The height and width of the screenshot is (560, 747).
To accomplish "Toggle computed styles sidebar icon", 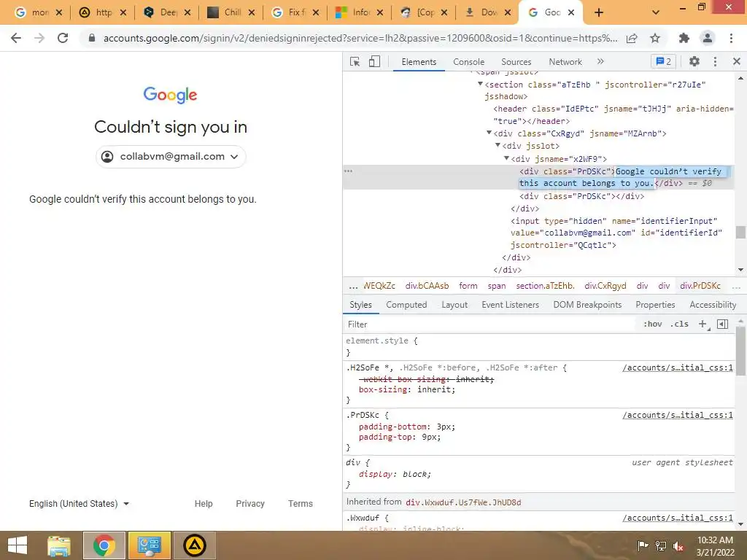I will [x=722, y=324].
